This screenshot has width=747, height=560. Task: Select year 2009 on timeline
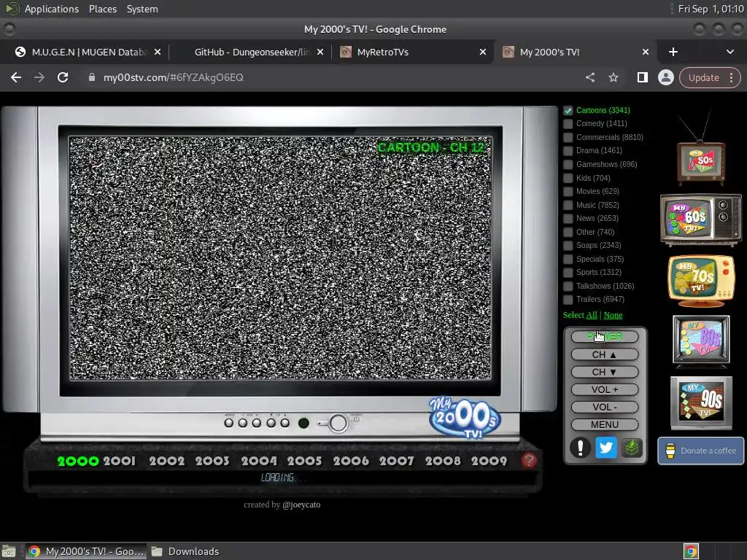pos(489,461)
